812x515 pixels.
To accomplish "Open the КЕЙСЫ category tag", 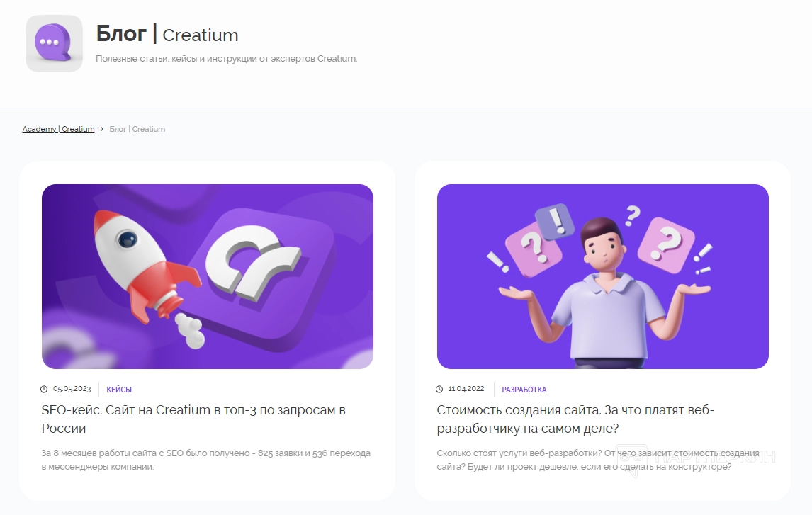I will 119,390.
